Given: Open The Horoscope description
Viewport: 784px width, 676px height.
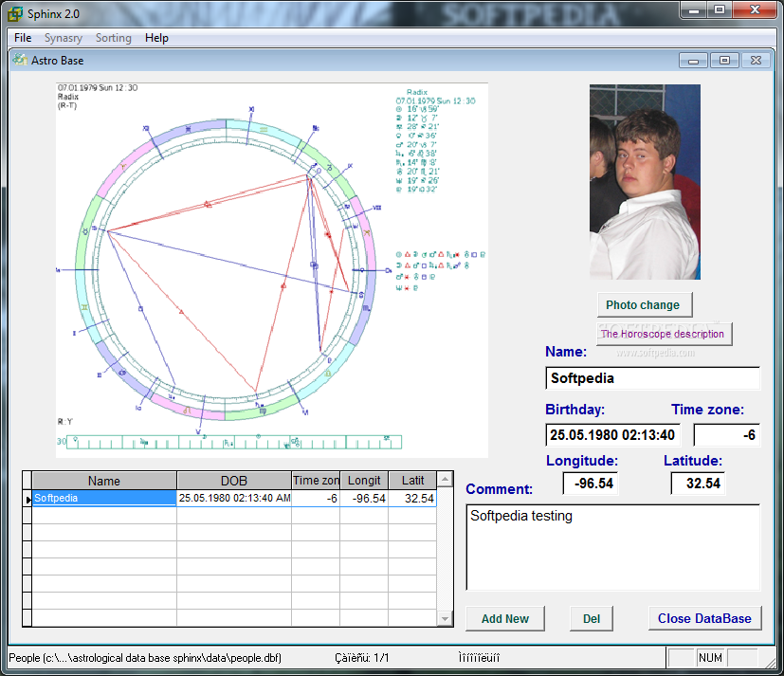Looking at the screenshot, I should [x=664, y=334].
